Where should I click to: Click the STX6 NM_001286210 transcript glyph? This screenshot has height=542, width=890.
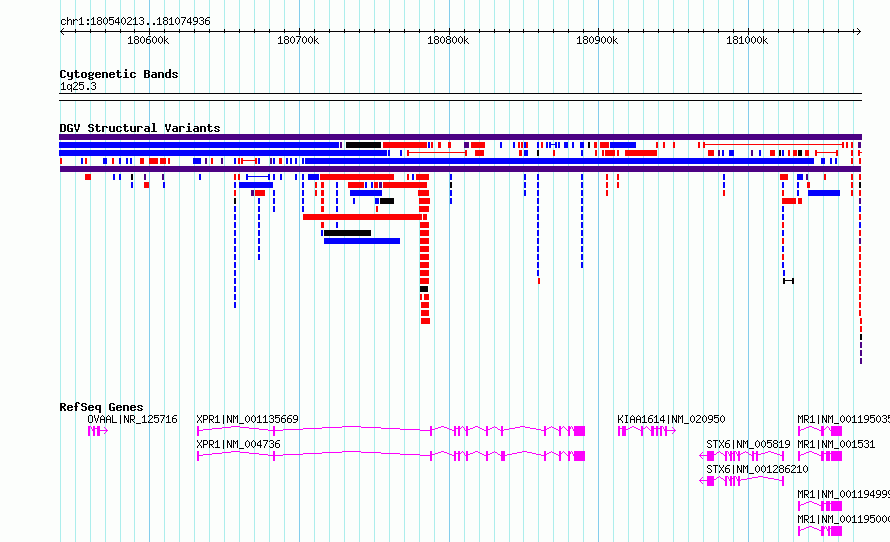[x=742, y=481]
